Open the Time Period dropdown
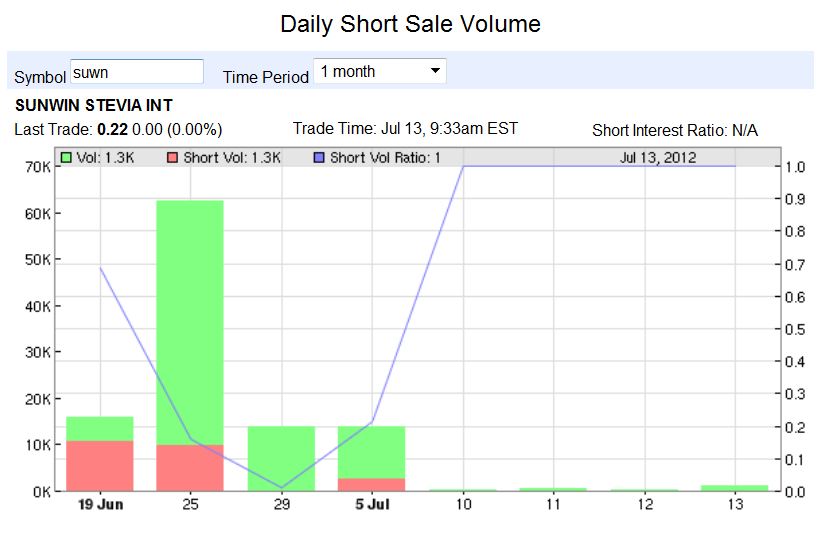Screen dimensions: 828x538 [379, 72]
